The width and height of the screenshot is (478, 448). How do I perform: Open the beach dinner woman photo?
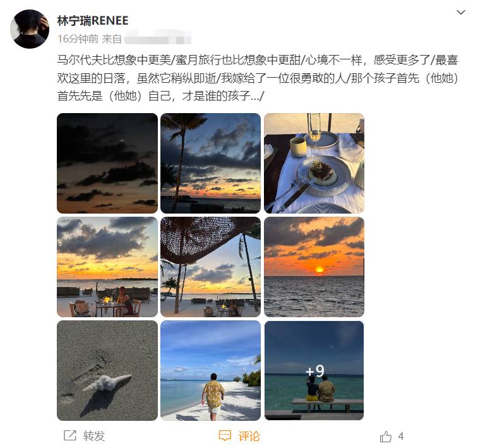pyautogui.click(x=107, y=267)
